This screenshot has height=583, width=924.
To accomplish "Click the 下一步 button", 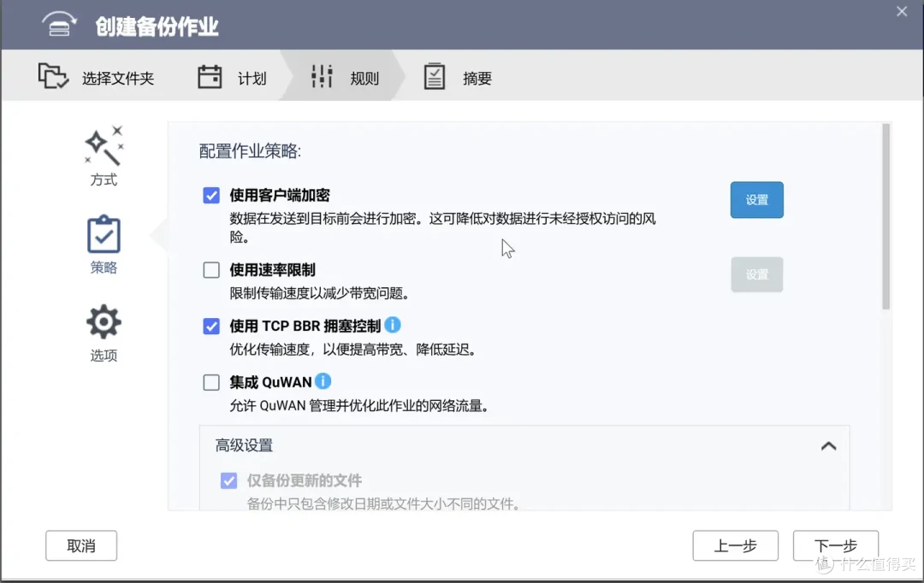I will click(x=836, y=546).
